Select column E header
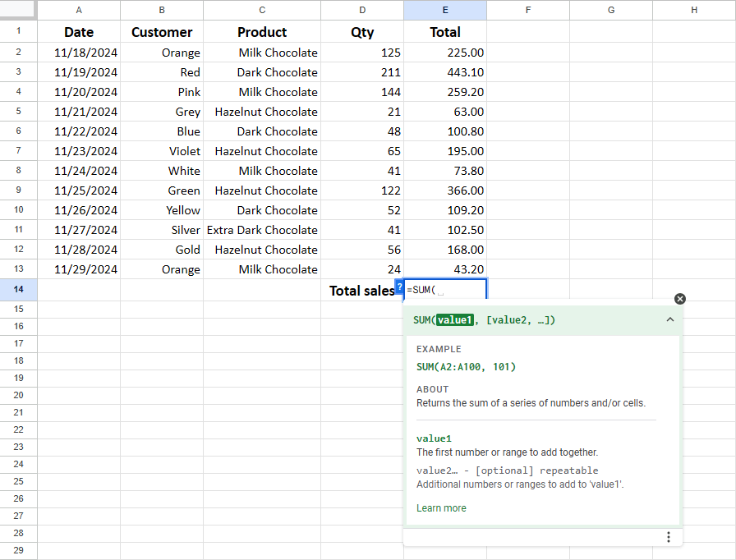The height and width of the screenshot is (560, 736). 444,9
